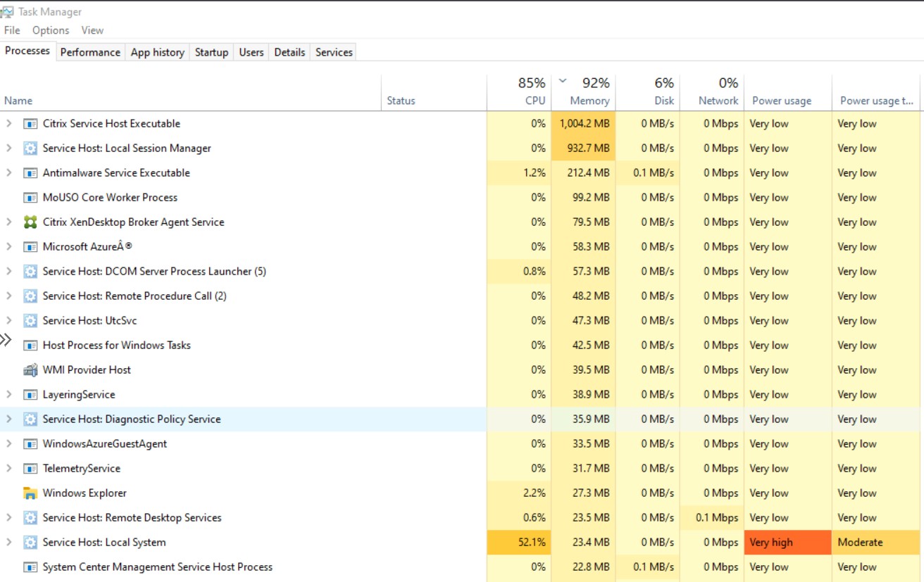Click the System Center Management Service icon
This screenshot has height=582, width=924.
(x=30, y=567)
